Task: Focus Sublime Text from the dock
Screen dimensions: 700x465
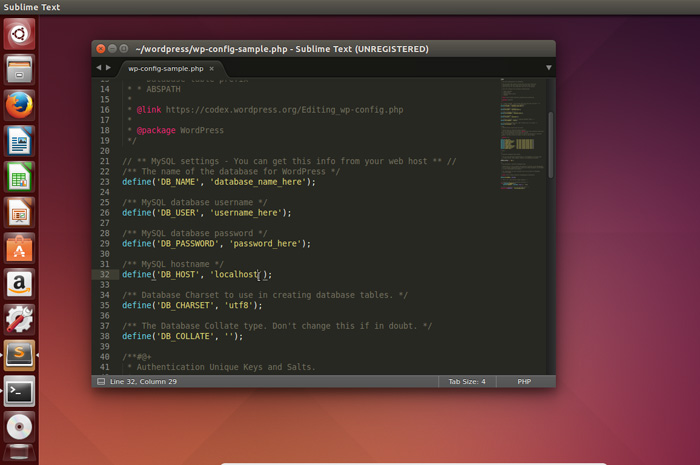Action: point(19,355)
